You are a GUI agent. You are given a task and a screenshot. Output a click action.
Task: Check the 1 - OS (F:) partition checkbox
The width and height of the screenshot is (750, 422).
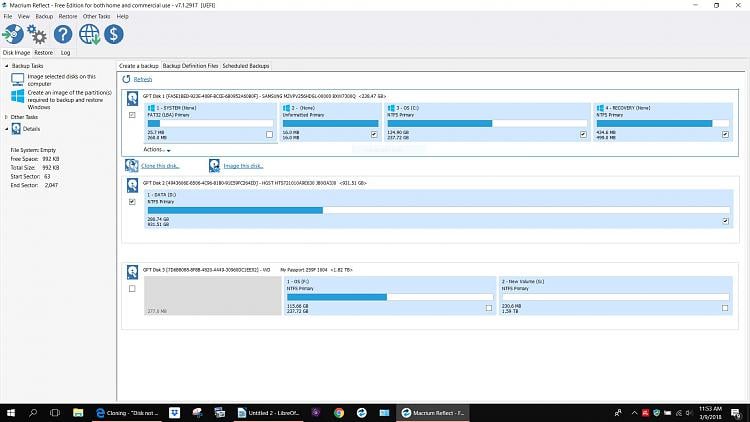[x=488, y=308]
